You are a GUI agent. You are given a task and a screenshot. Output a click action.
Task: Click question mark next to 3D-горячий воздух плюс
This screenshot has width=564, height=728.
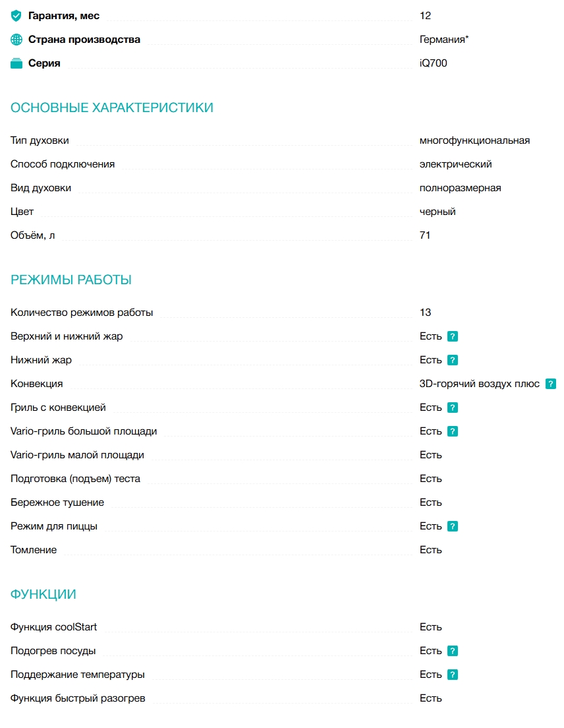pos(551,384)
